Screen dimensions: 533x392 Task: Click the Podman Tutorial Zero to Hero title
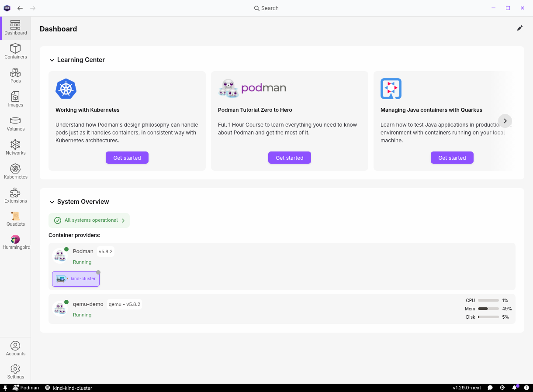point(255,110)
